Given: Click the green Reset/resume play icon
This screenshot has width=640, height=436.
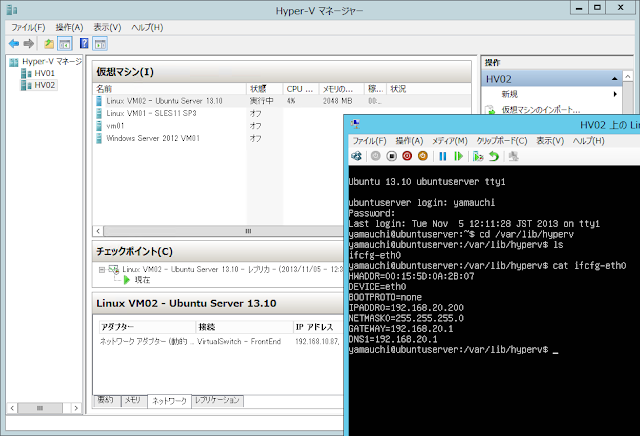Looking at the screenshot, I should pyautogui.click(x=458, y=156).
